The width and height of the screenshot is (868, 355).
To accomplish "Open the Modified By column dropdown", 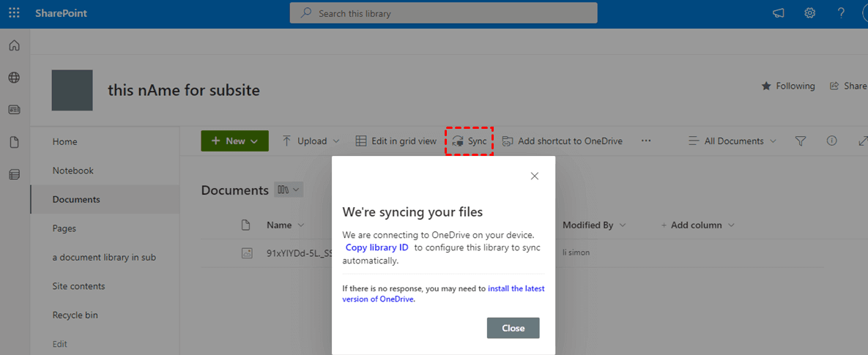I will 594,225.
